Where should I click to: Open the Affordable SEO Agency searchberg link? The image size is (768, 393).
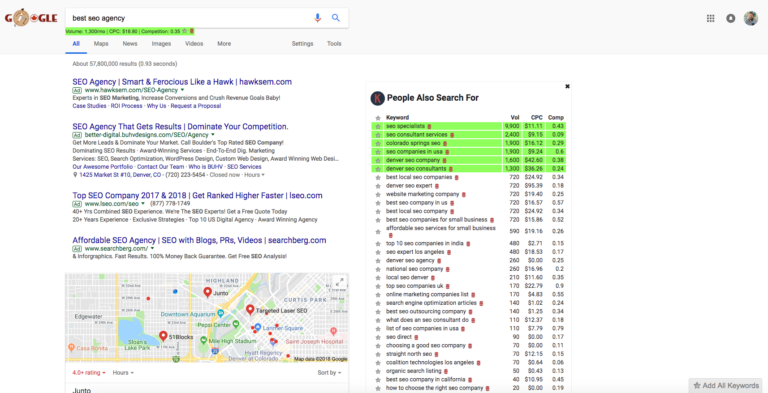199,240
